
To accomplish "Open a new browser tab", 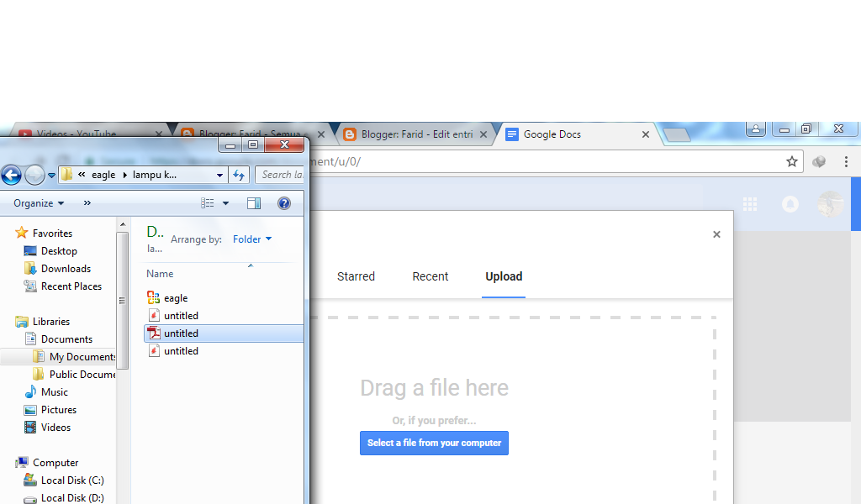I will click(677, 134).
